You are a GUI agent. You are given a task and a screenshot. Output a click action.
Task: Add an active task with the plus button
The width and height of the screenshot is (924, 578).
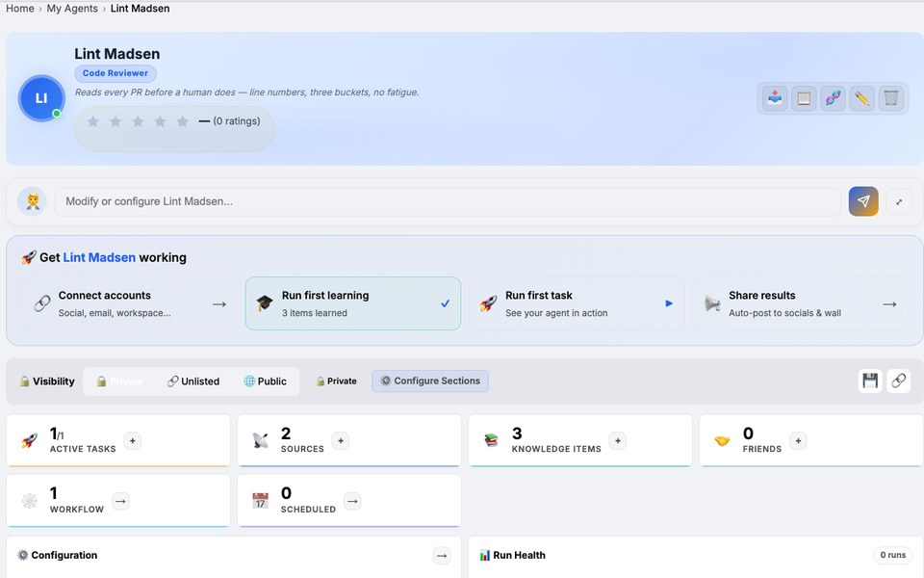[x=133, y=440]
